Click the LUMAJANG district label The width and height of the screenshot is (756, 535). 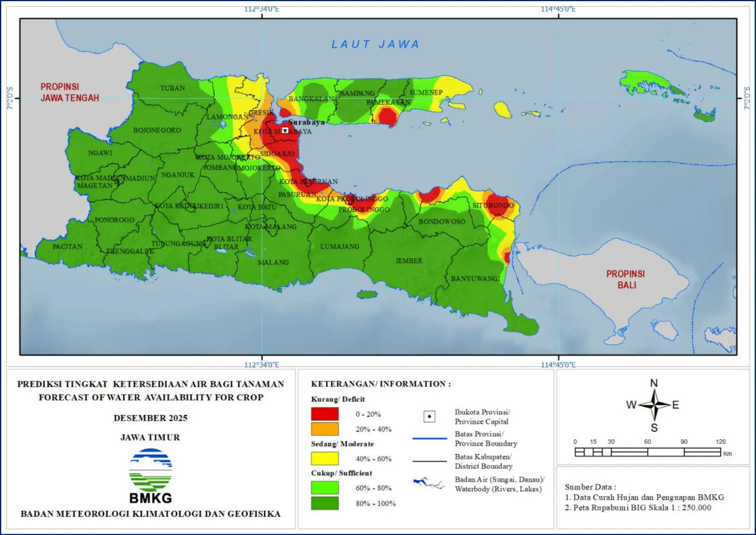(x=340, y=247)
